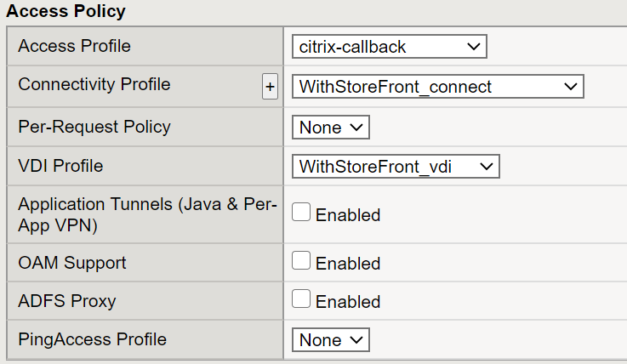Expand the VDI Profile WithStoreFront_vdi dropdown
This screenshot has width=627, height=364.
pyautogui.click(x=395, y=167)
